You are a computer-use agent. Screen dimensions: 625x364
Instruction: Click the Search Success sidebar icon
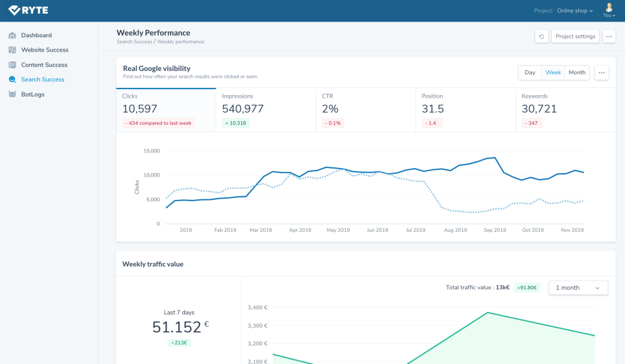[x=12, y=79]
